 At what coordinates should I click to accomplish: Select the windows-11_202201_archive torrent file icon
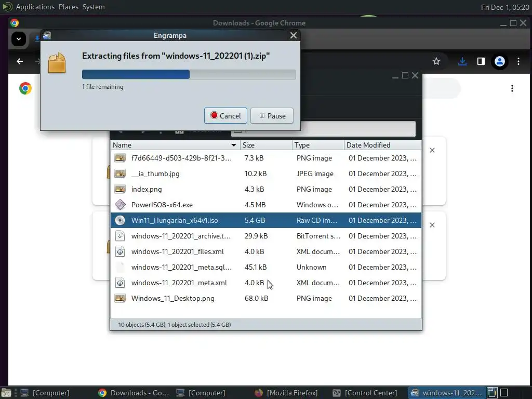[120, 236]
